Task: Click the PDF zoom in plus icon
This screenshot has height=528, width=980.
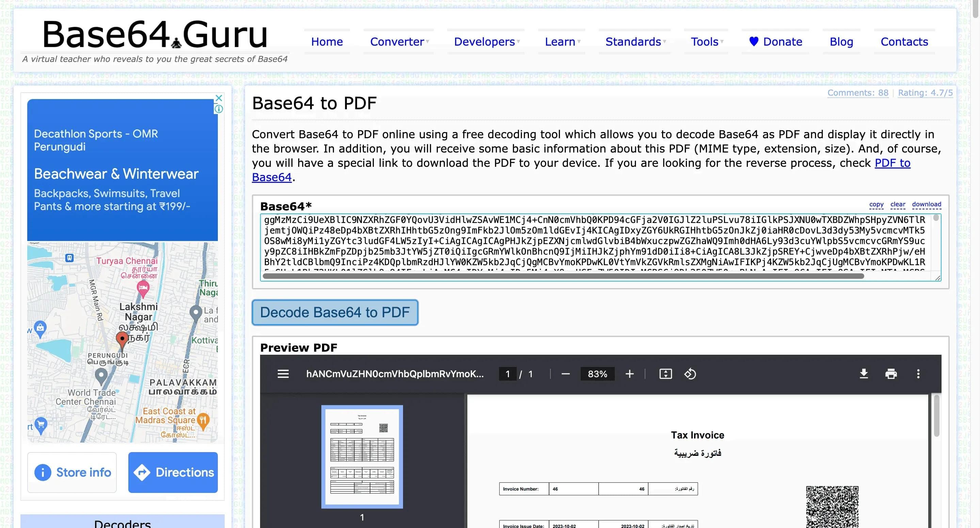Action: [629, 374]
